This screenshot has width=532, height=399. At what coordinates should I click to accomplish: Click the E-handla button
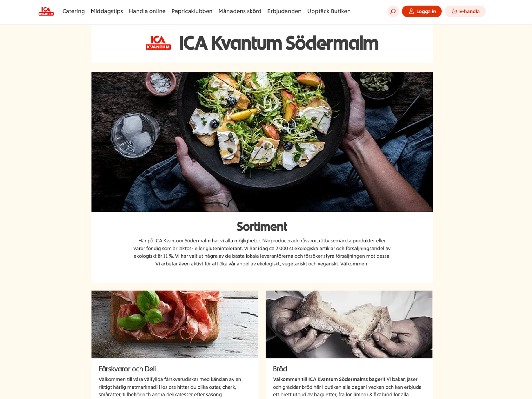coord(465,11)
